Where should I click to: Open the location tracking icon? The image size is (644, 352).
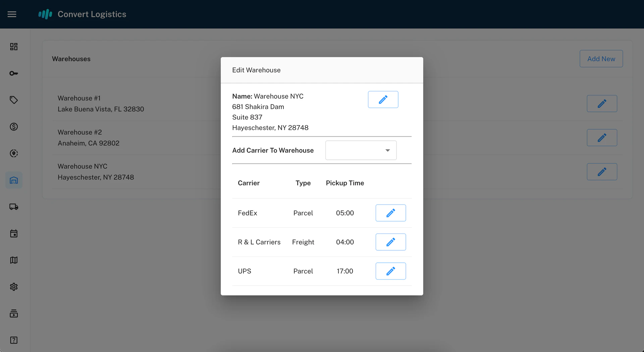point(14,153)
